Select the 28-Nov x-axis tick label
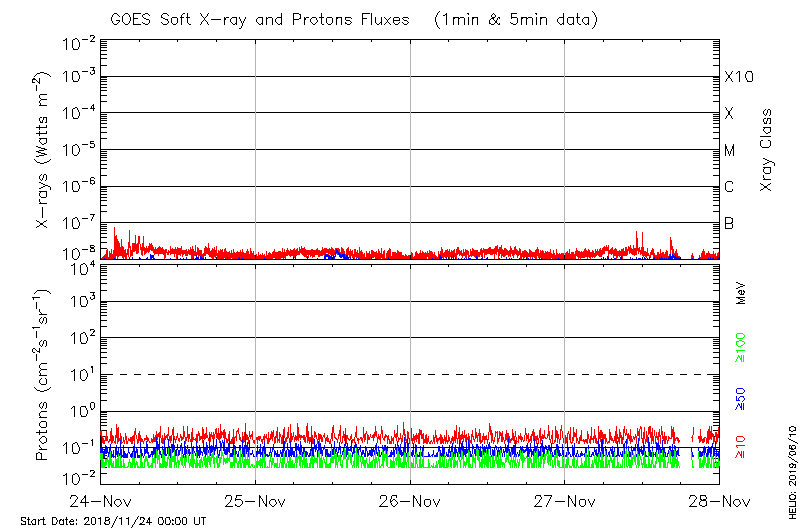 [x=718, y=500]
